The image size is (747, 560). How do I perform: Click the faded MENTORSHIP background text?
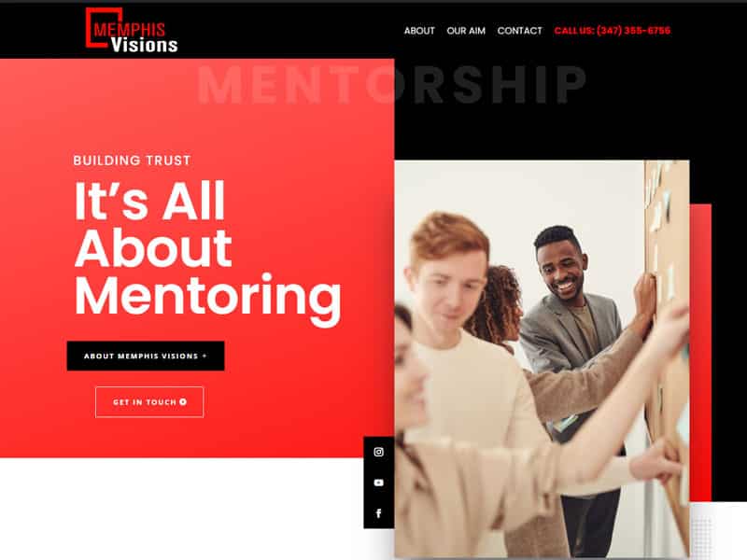click(x=391, y=85)
